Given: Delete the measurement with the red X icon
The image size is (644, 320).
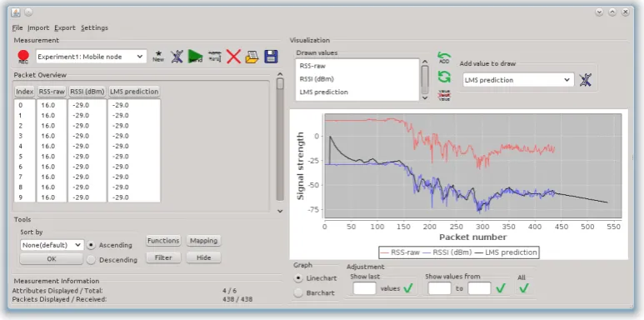Looking at the screenshot, I should click(233, 57).
